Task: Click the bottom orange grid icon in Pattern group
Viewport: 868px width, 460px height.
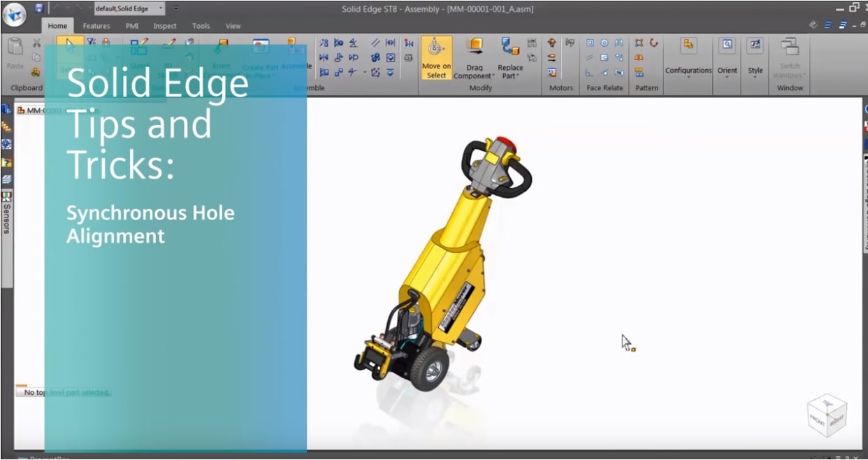Action: [x=639, y=72]
